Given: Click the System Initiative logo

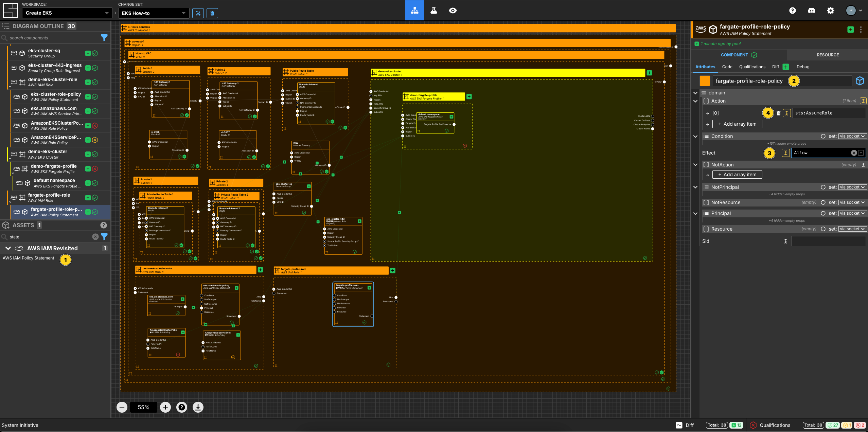Looking at the screenshot, I should 10,11.
